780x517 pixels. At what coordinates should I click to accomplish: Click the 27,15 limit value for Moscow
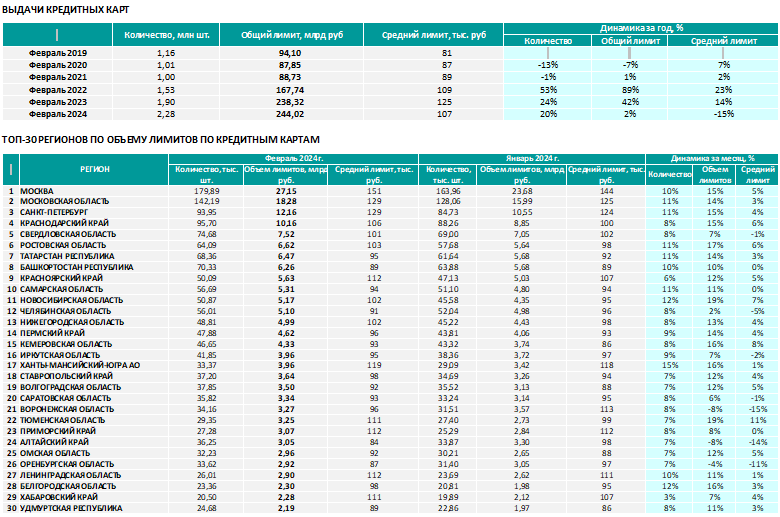coord(286,191)
